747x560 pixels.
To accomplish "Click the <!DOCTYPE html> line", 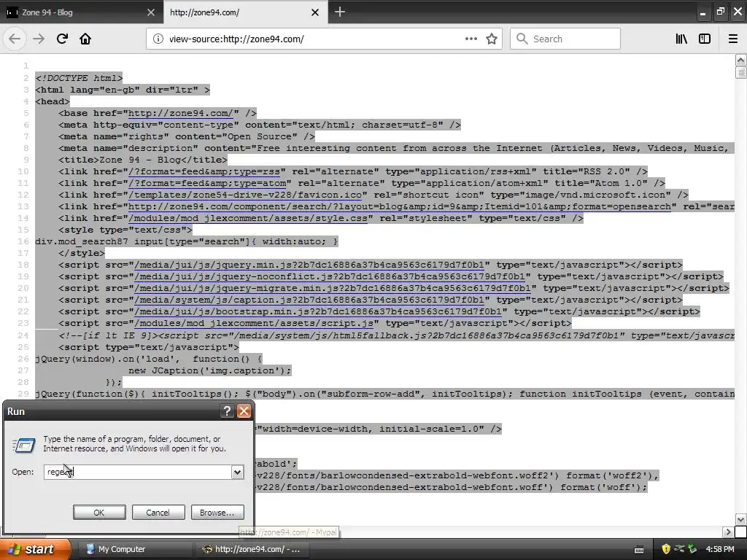I will pos(79,78).
